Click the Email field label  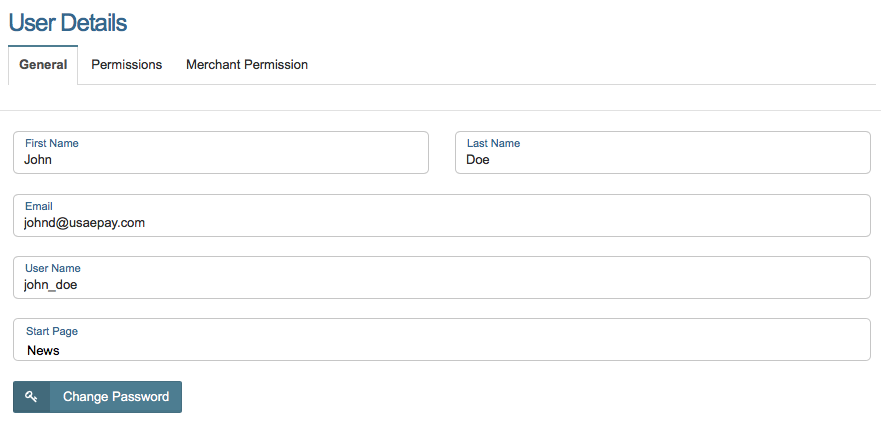[x=38, y=206]
